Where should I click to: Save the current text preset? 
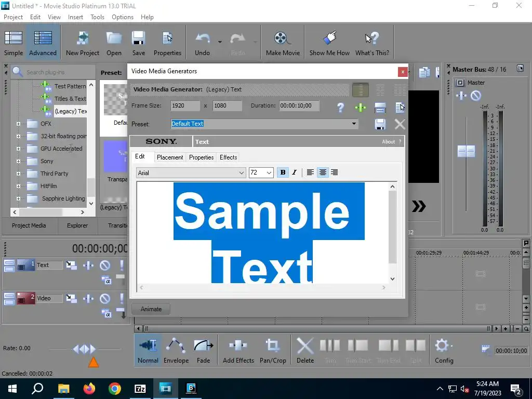[380, 124]
